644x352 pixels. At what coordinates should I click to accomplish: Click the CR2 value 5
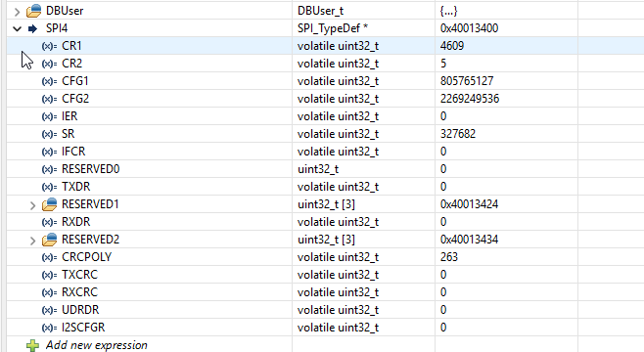[x=443, y=64]
